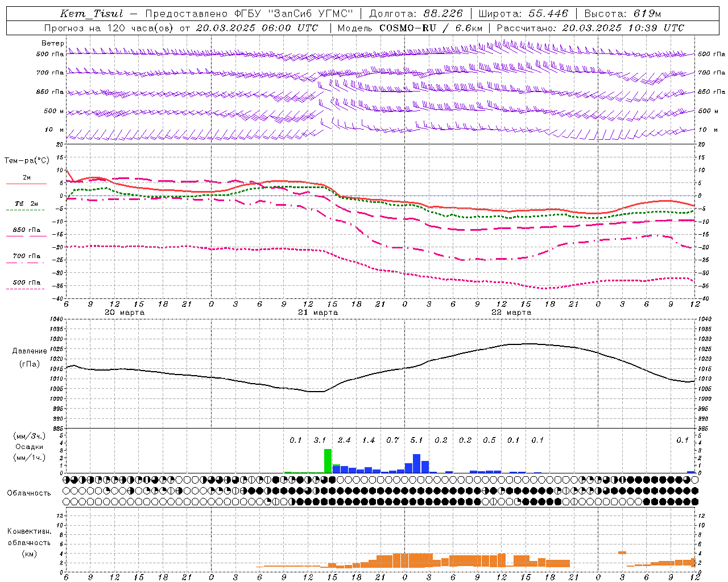Click the model name COSMO-RU / 6.6км
Screen dimensions: 728x582
click(431, 28)
